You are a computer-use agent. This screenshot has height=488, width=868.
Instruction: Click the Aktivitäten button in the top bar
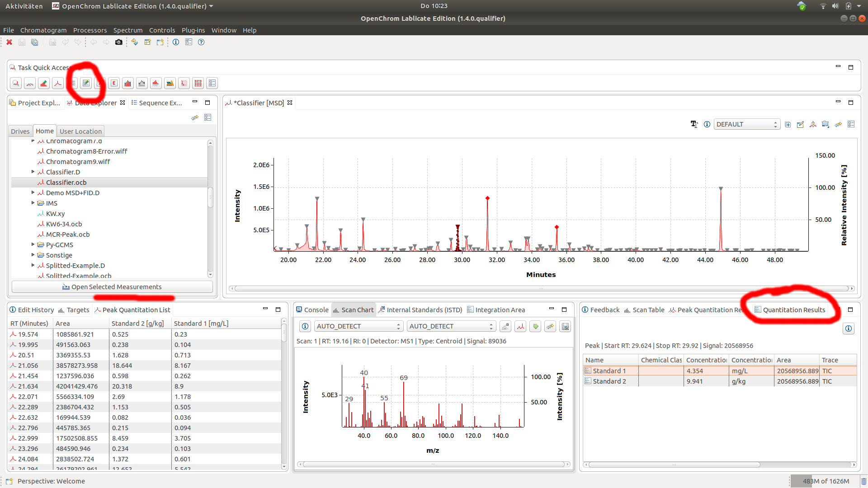click(24, 6)
